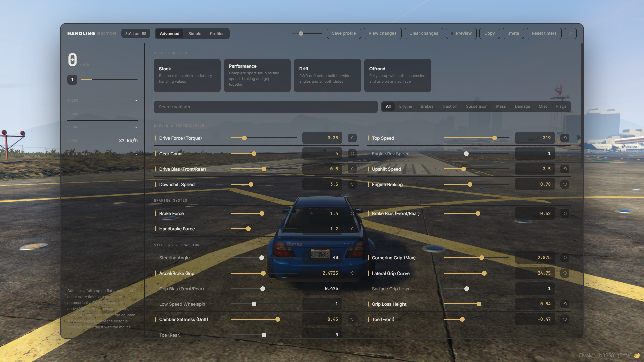Click the settings panel vertical scrollbar
Viewport: 644px width, 362px height.
pos(582,106)
